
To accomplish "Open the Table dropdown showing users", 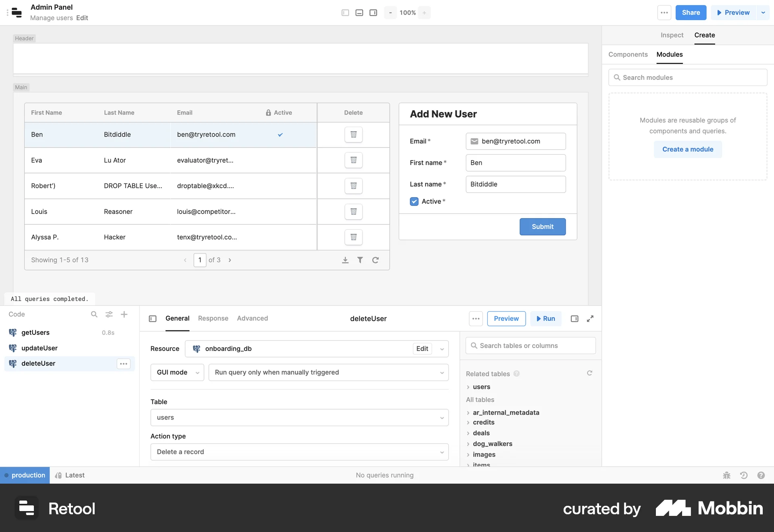I will pyautogui.click(x=299, y=418).
